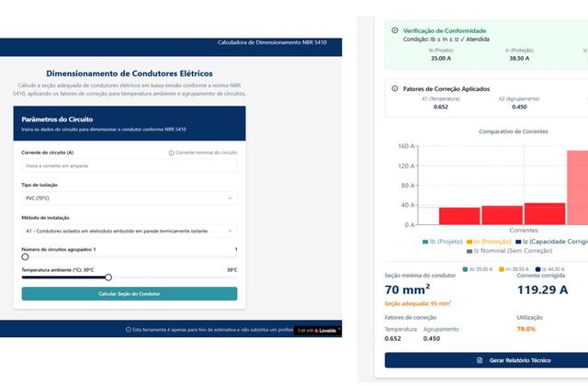Adjust the Número de circuitos agrupados slider handle
Screen dimensions: 588x386
25,256
